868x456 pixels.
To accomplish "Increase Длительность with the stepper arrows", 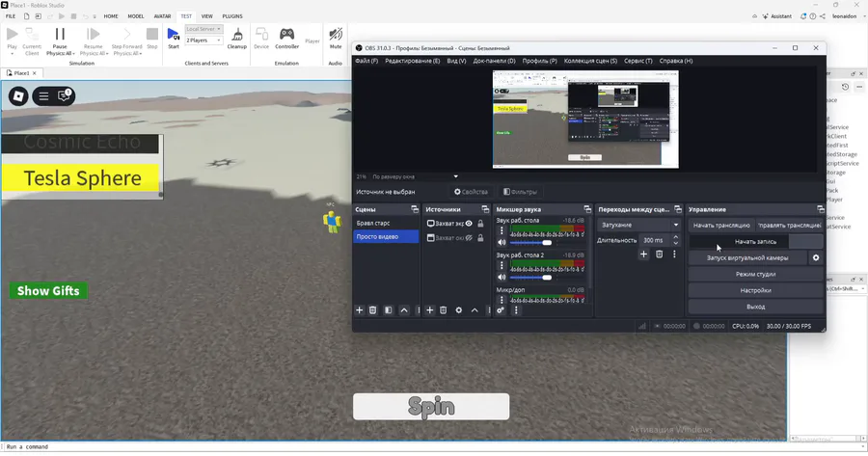I will pyautogui.click(x=675, y=237).
